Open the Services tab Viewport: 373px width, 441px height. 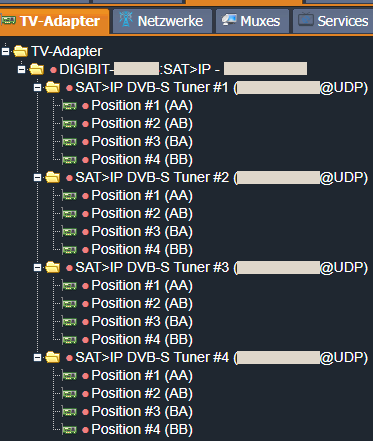coord(333,21)
